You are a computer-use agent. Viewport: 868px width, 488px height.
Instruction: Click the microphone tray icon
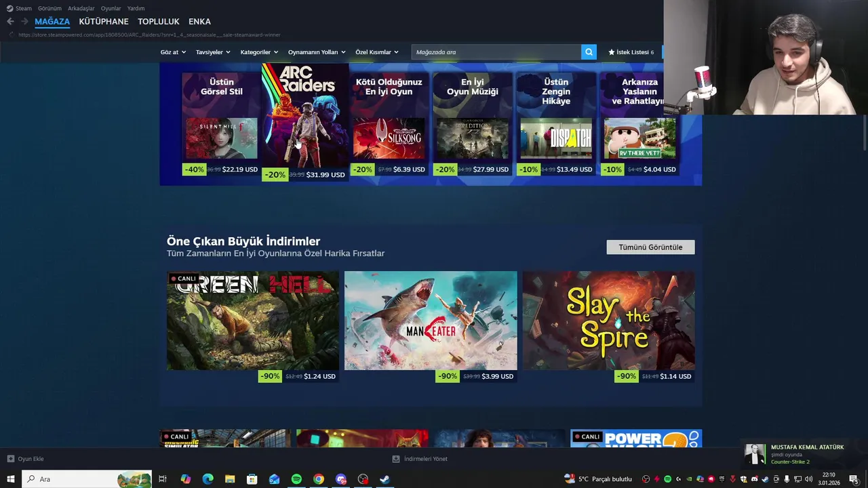787,479
